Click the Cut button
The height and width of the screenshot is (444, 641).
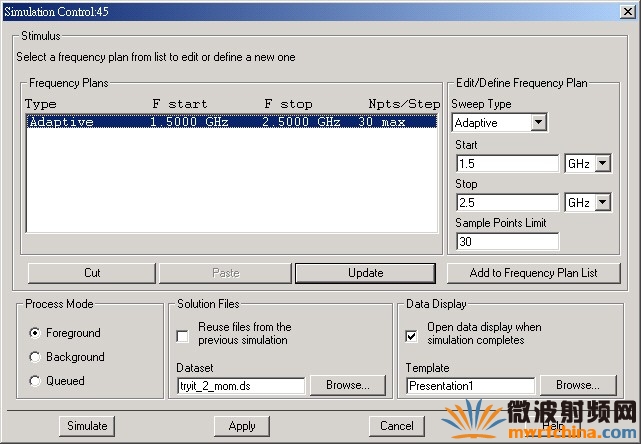click(92, 273)
